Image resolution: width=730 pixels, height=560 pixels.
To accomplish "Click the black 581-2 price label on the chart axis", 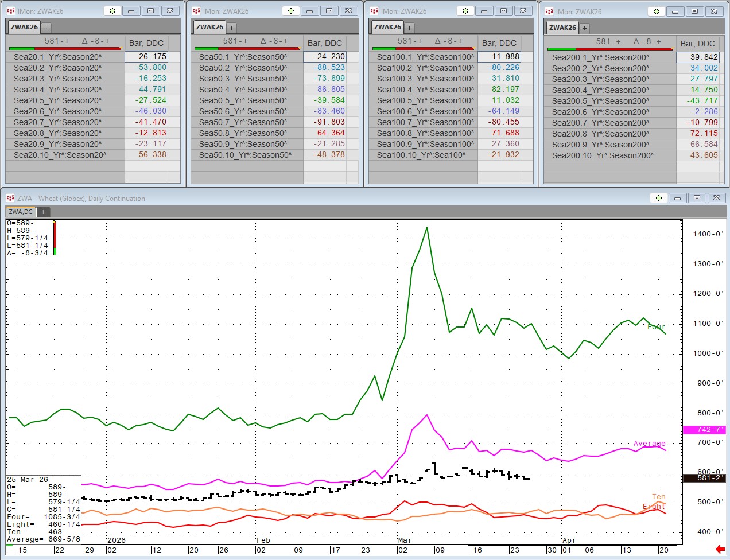I will click(x=704, y=477).
